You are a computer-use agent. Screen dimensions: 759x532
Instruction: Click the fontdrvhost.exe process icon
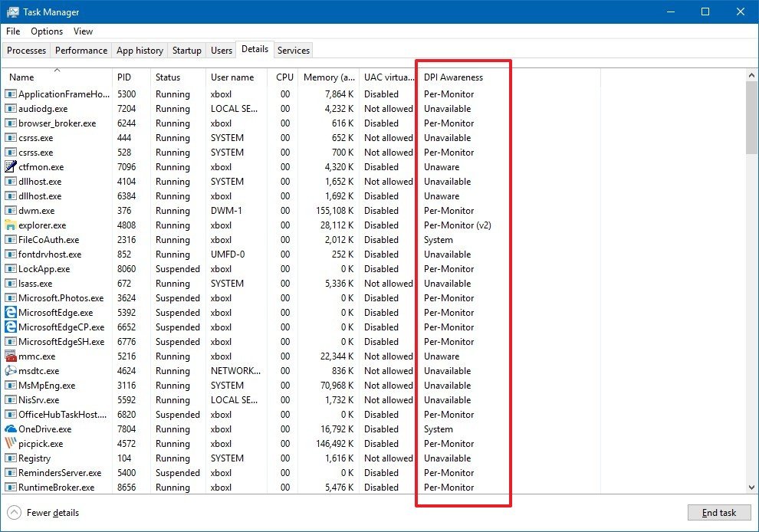coord(10,255)
